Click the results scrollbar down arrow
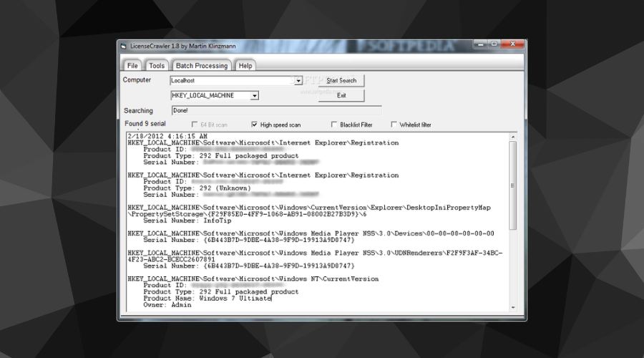The width and height of the screenshot is (644, 358). [x=512, y=307]
